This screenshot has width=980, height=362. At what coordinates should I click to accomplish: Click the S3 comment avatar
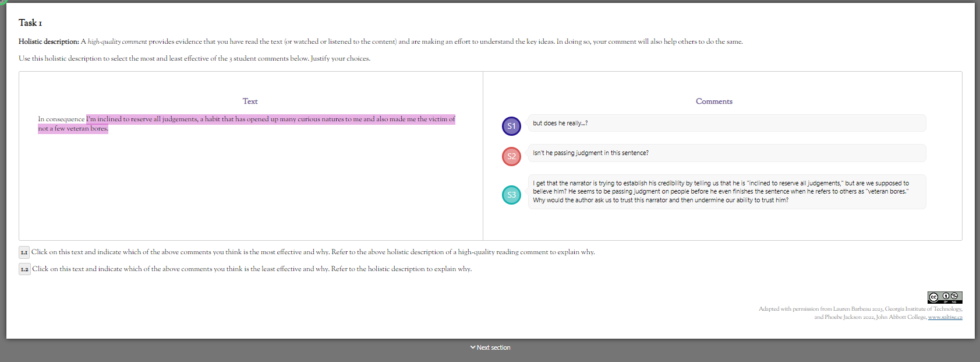click(511, 195)
